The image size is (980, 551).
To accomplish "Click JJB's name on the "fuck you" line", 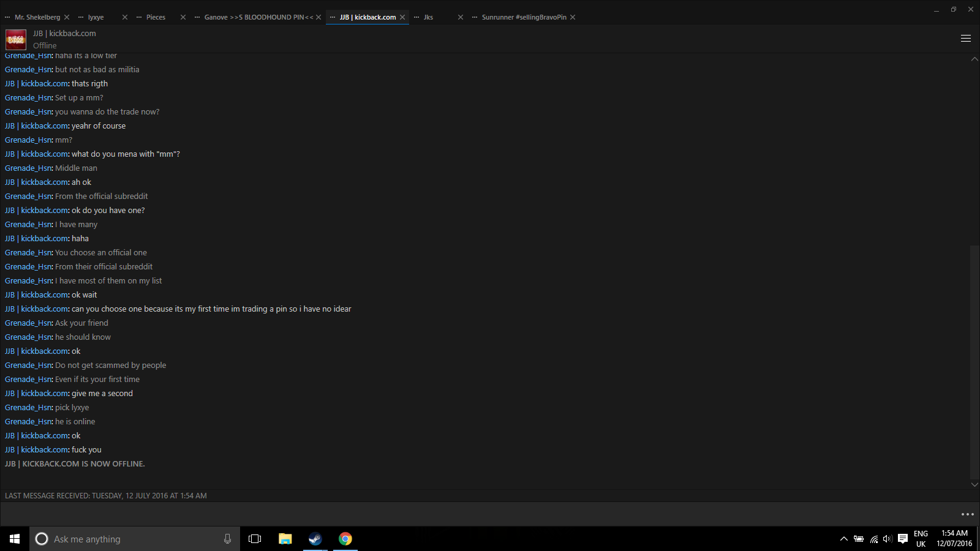I will click(x=36, y=450).
